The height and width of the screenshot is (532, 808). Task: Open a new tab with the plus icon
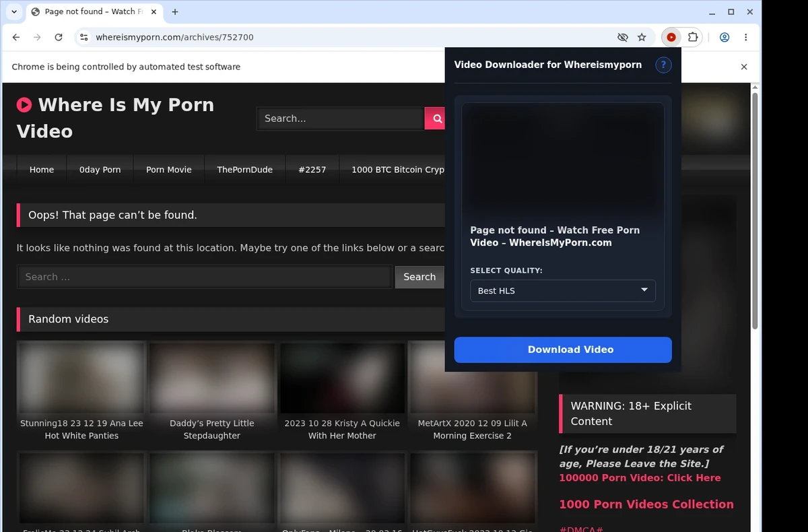(x=175, y=11)
